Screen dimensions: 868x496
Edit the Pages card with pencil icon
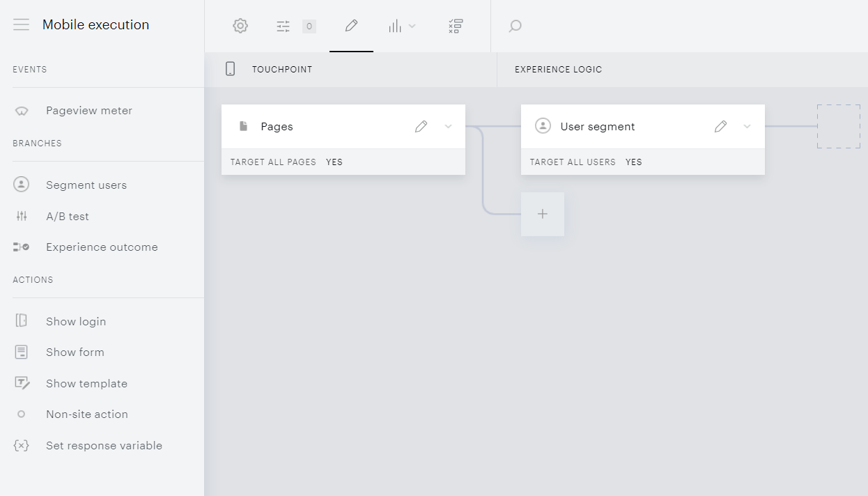tap(421, 126)
